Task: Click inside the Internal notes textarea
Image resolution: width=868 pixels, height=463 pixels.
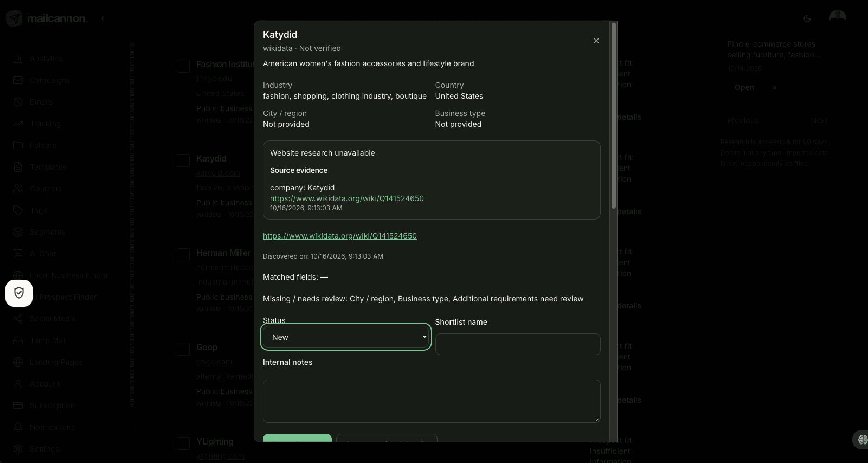Action: coord(432,401)
